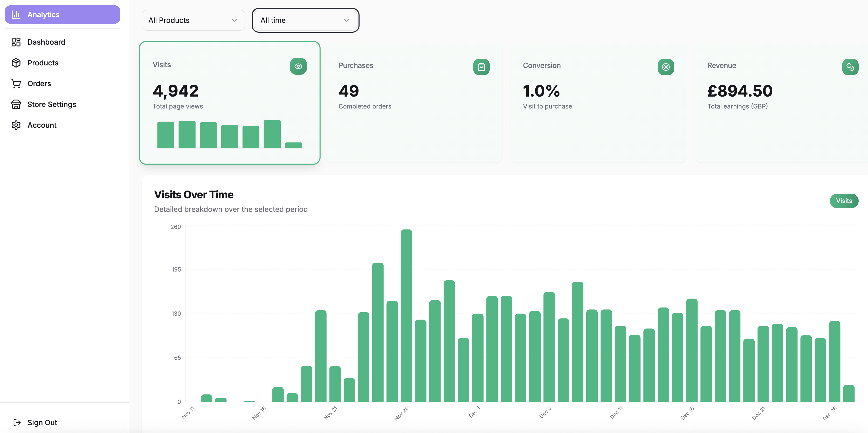Click the Purchases shopping bag icon
This screenshot has width=868, height=433.
481,67
